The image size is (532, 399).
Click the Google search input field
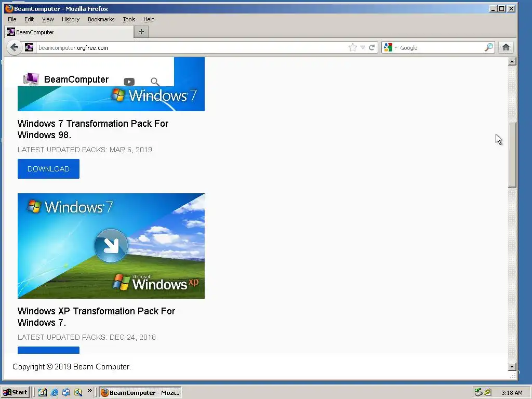point(441,47)
